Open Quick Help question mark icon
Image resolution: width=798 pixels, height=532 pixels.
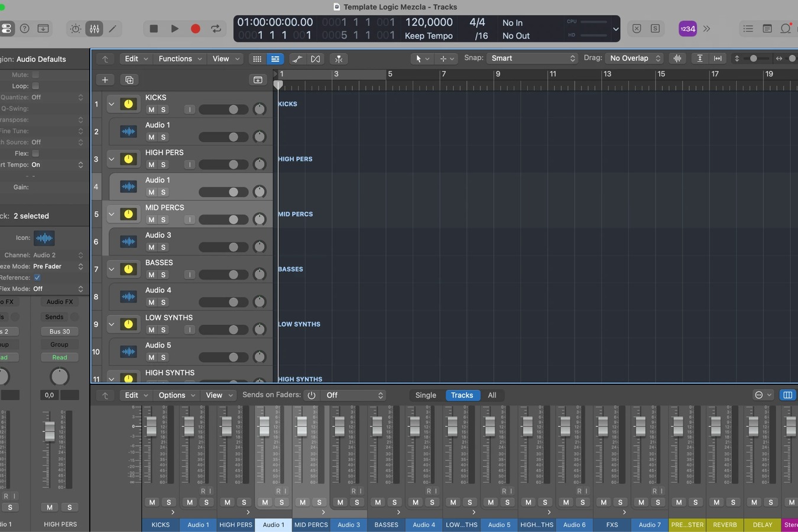[x=25, y=28]
